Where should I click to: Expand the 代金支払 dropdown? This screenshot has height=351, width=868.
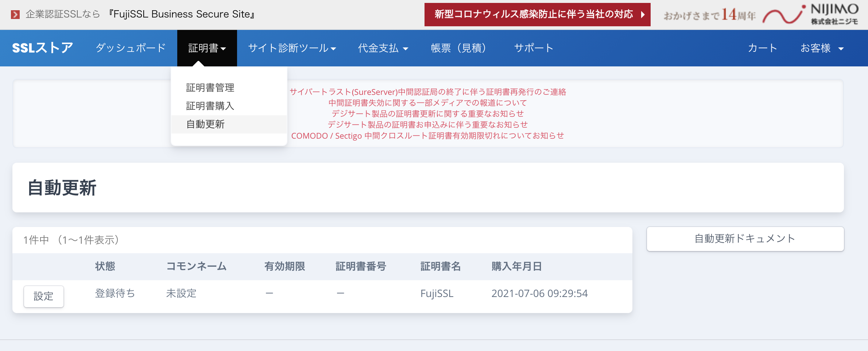click(383, 48)
